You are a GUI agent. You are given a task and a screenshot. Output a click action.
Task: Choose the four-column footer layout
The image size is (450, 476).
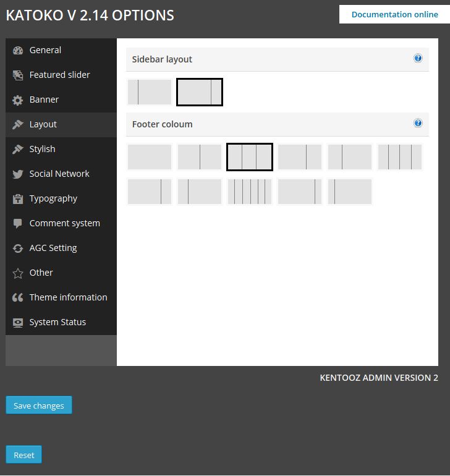[400, 157]
